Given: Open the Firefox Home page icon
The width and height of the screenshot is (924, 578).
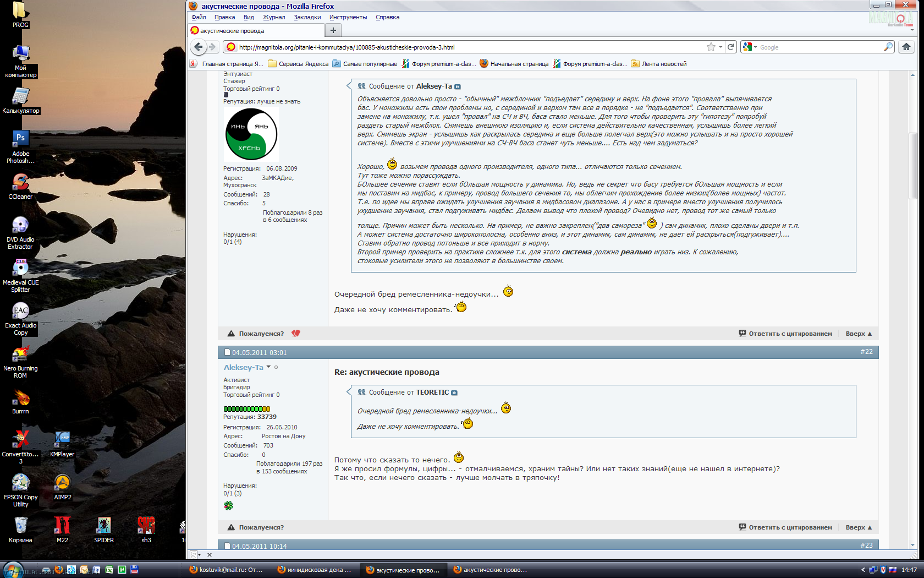Looking at the screenshot, I should click(906, 47).
